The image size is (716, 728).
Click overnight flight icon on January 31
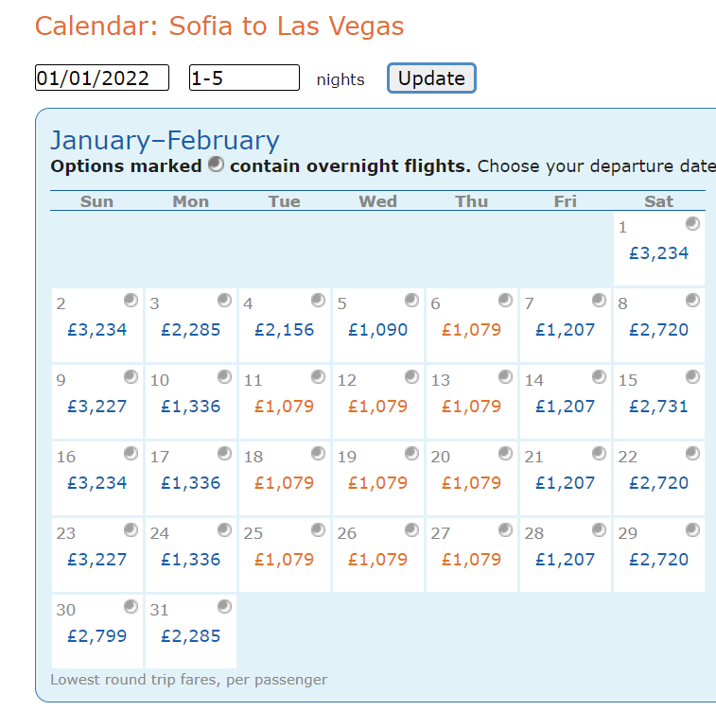coord(225,607)
